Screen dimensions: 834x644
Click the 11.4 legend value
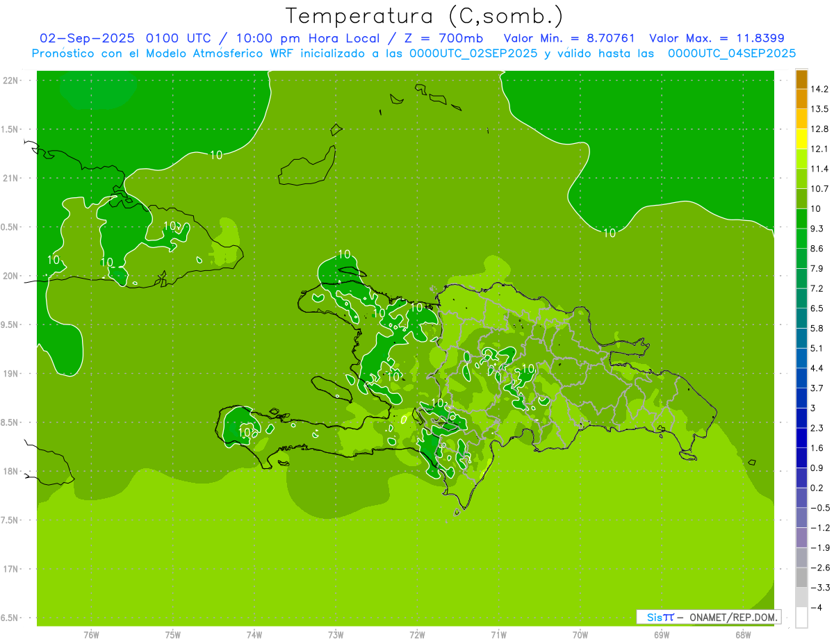click(x=819, y=169)
